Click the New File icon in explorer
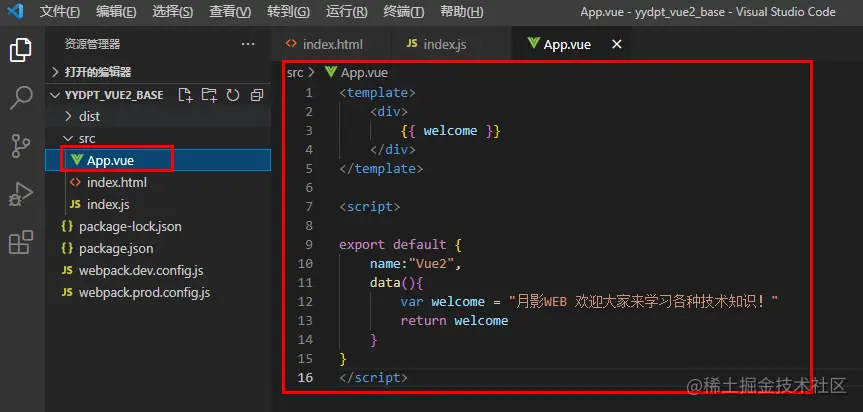This screenshot has width=863, height=412. tap(186, 95)
